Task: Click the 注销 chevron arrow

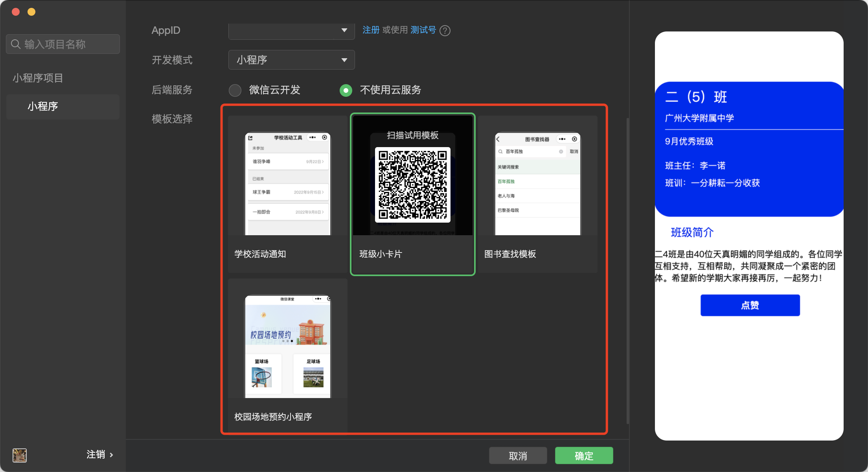Action: (112, 455)
